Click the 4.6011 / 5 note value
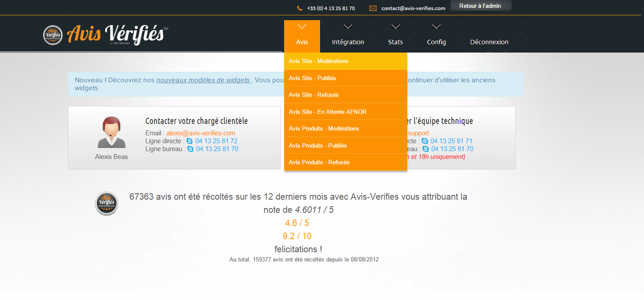644x300 pixels. (314, 210)
